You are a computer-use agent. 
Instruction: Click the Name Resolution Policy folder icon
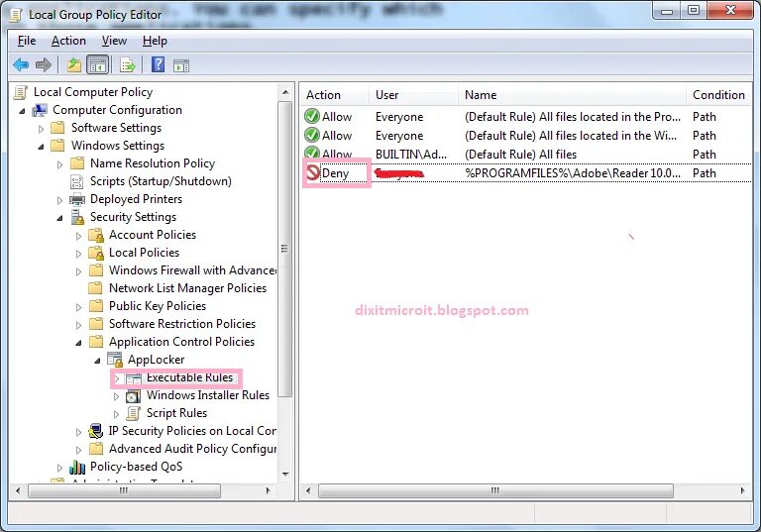click(77, 163)
